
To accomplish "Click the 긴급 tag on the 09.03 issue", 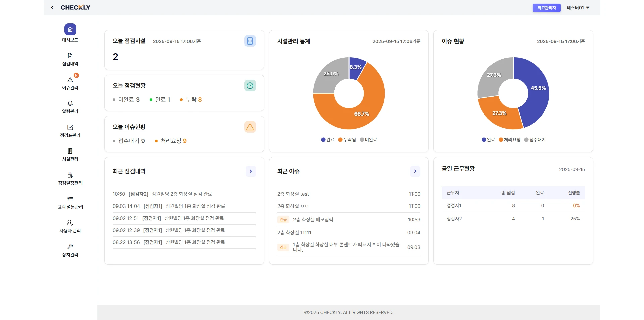I will pos(283,247).
